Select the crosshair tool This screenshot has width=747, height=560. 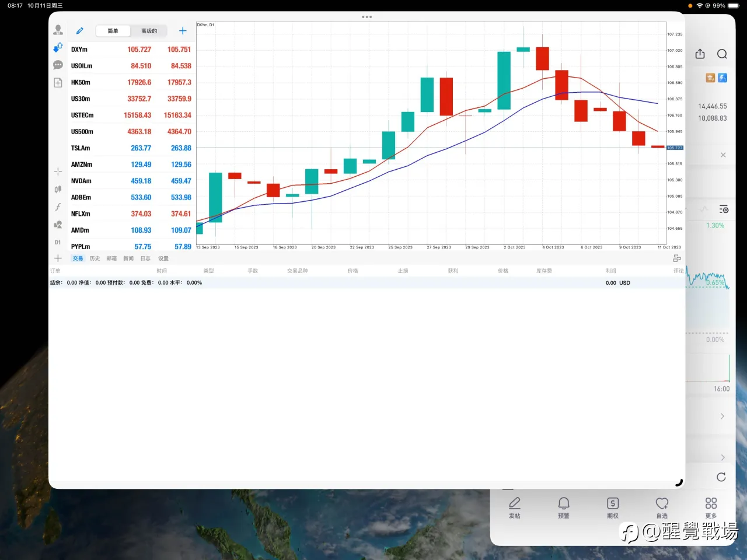(58, 171)
